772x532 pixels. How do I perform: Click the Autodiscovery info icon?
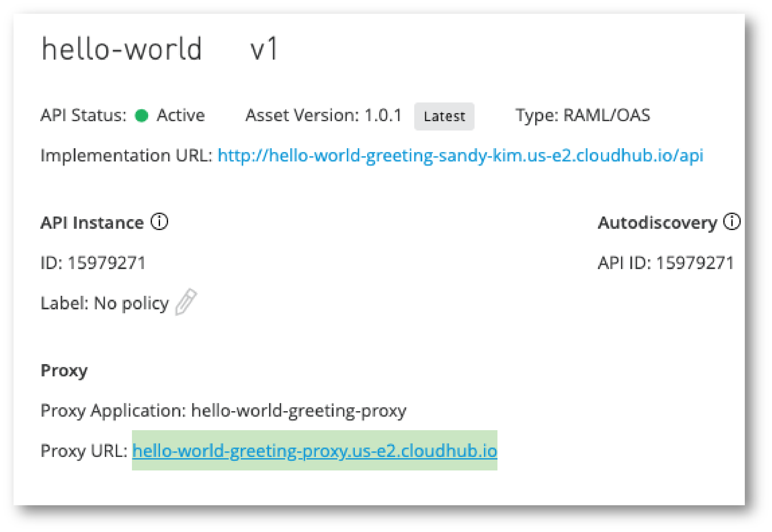732,222
